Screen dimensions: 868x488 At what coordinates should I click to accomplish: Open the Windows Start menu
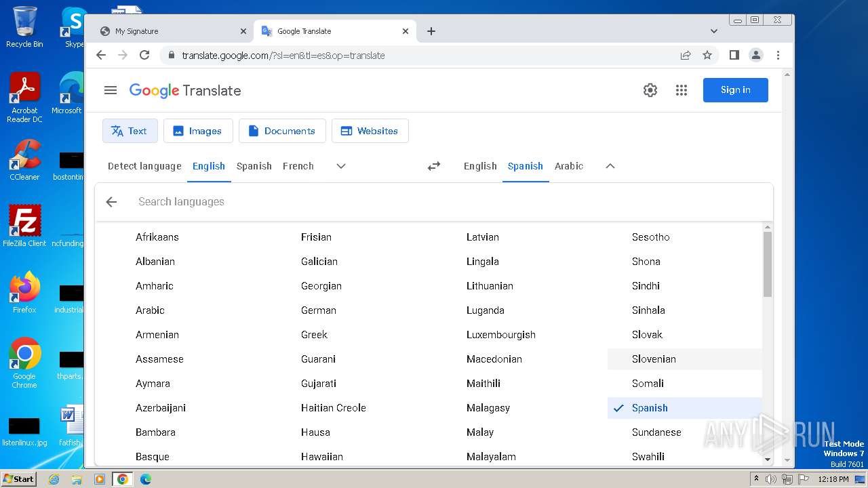pyautogui.click(x=19, y=479)
